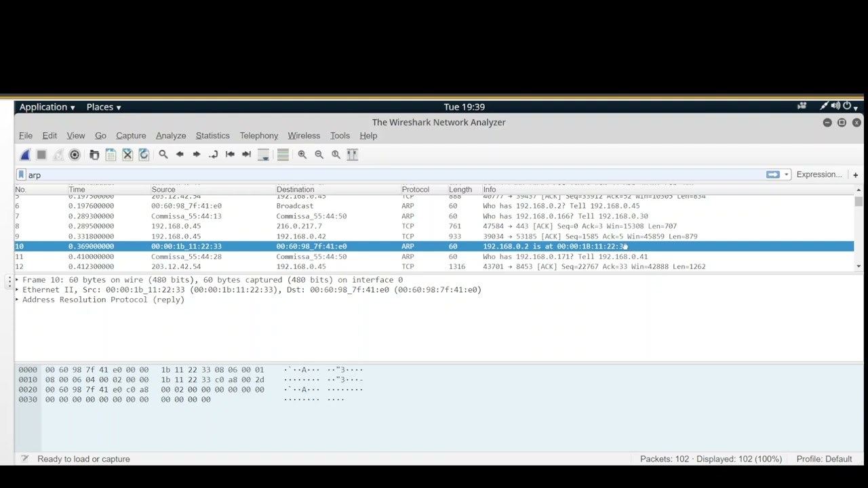This screenshot has width=868, height=488.
Task: Go back to previous packet
Action: coord(180,155)
